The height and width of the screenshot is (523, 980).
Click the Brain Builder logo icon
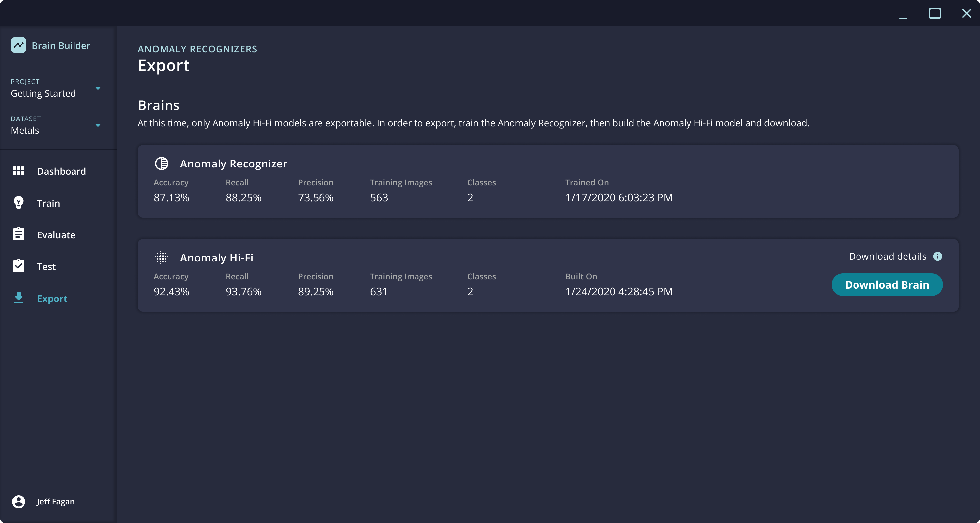coord(18,45)
